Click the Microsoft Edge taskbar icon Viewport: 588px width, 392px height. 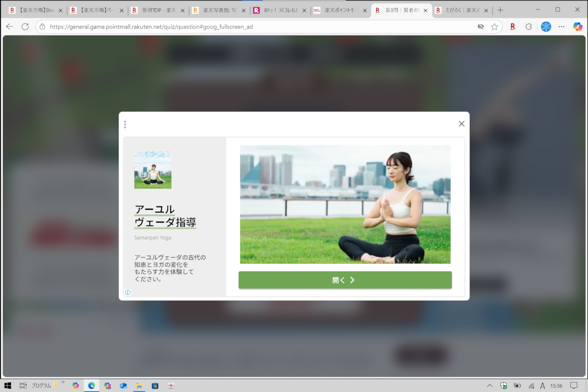91,386
